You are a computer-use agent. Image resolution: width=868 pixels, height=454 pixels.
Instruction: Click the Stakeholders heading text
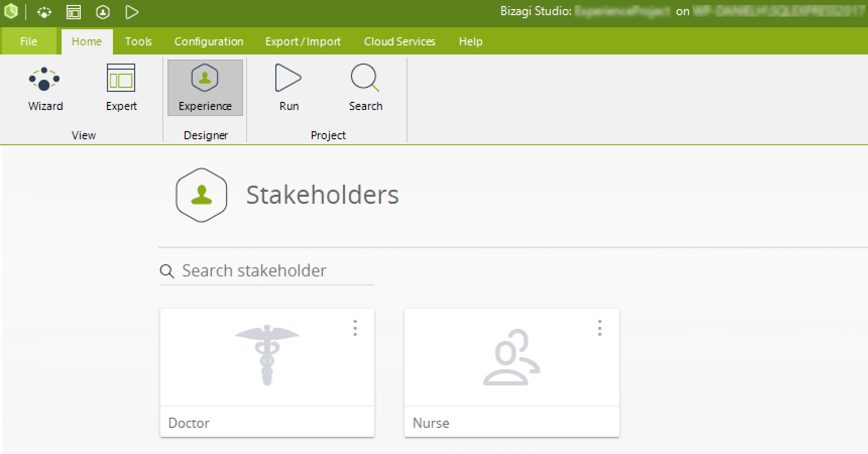coord(322,195)
